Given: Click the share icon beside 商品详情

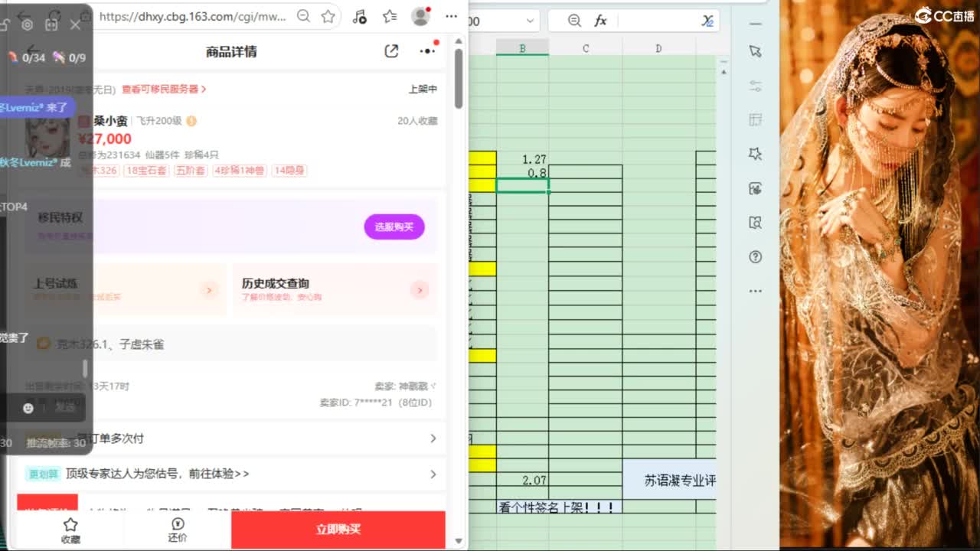Looking at the screenshot, I should (x=391, y=51).
